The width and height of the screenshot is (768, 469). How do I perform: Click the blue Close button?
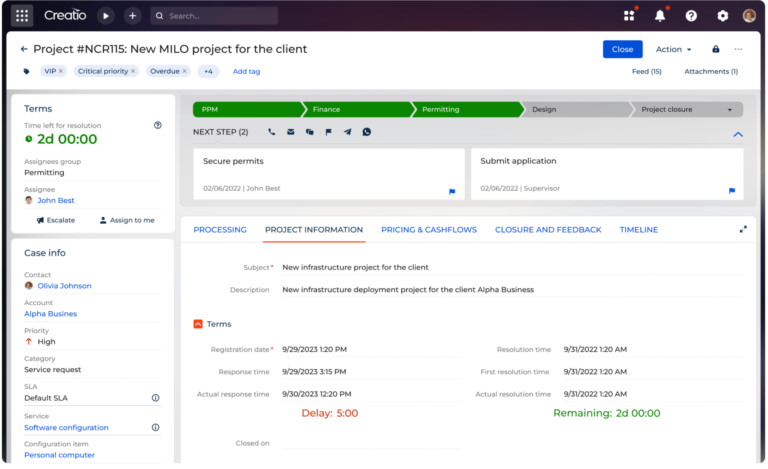[x=623, y=49]
